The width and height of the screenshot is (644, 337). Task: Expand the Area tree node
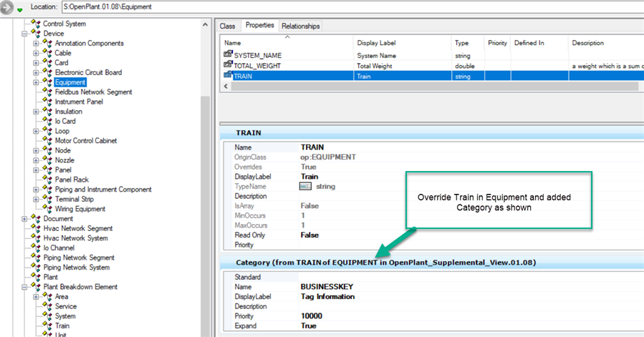point(36,297)
